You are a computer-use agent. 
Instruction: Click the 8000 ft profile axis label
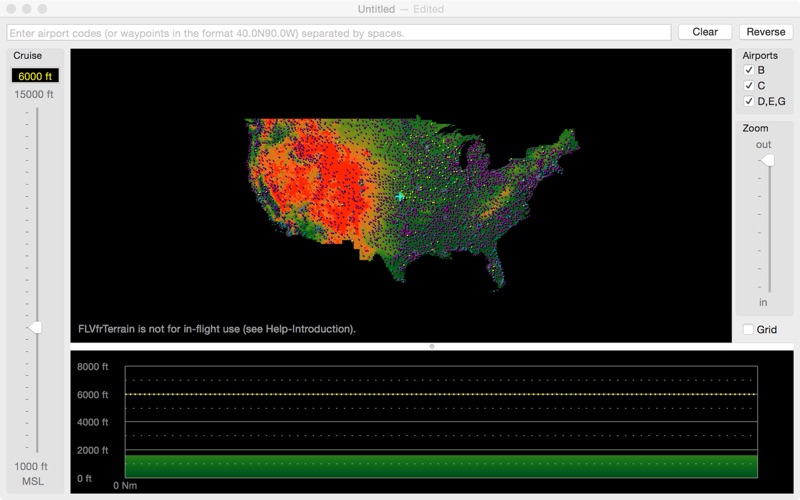(92, 367)
